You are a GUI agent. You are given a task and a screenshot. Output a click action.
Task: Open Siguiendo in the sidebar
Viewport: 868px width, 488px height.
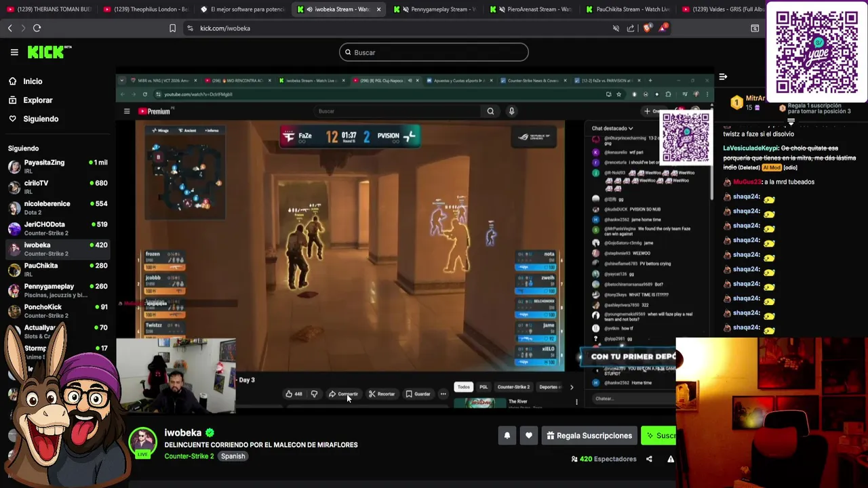coord(41,119)
